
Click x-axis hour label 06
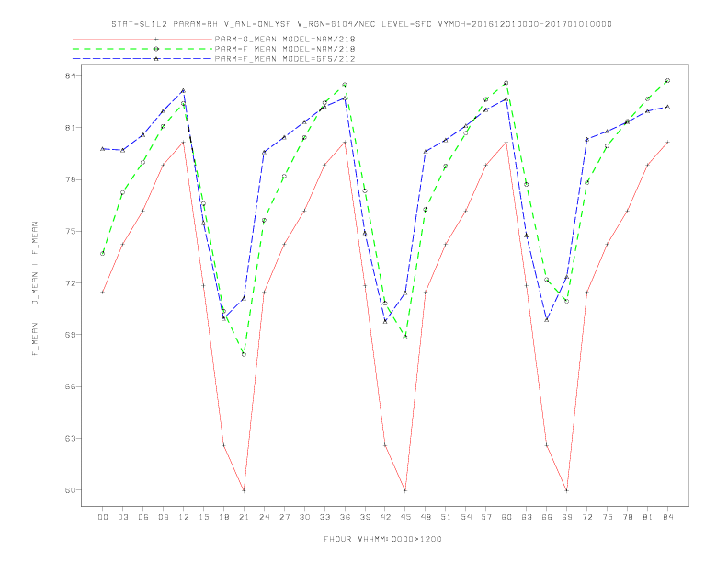pyautogui.click(x=143, y=517)
